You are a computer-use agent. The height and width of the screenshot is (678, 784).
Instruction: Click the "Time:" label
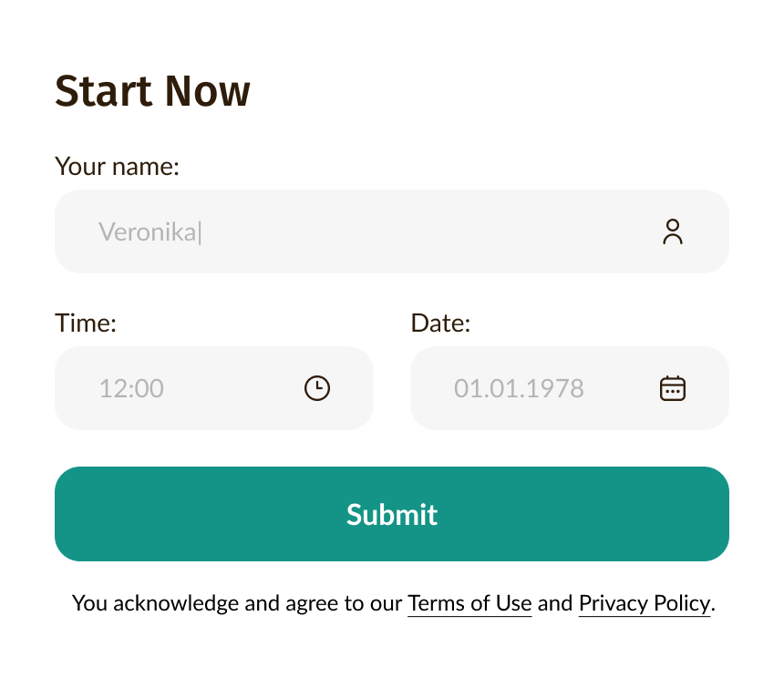click(86, 323)
